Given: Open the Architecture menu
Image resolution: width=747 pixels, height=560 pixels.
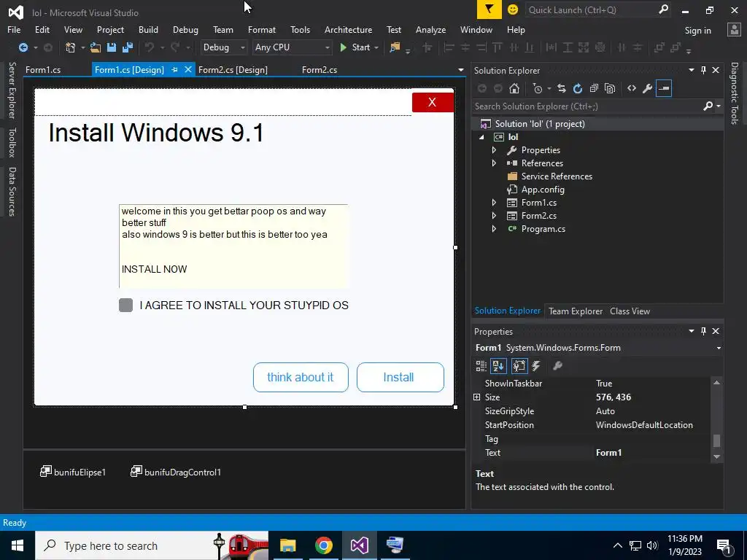Looking at the screenshot, I should (x=348, y=29).
